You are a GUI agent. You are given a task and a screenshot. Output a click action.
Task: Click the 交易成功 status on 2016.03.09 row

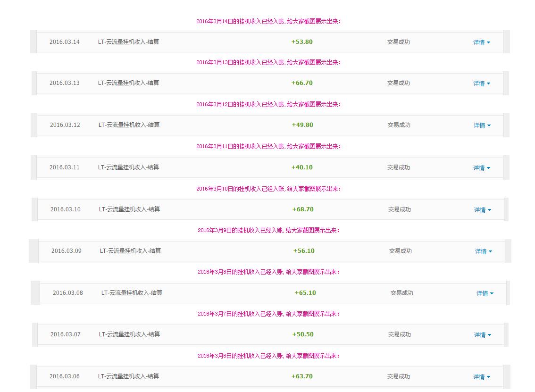[400, 251]
